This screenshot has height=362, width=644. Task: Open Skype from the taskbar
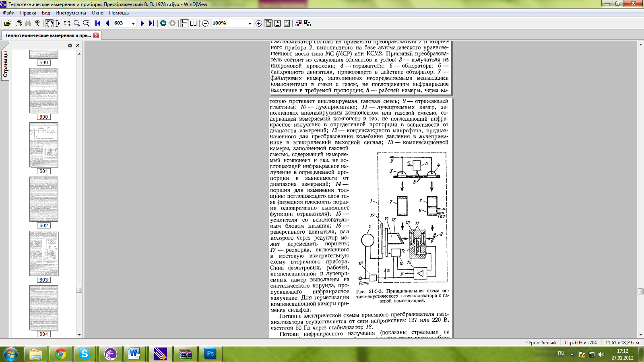click(85, 354)
